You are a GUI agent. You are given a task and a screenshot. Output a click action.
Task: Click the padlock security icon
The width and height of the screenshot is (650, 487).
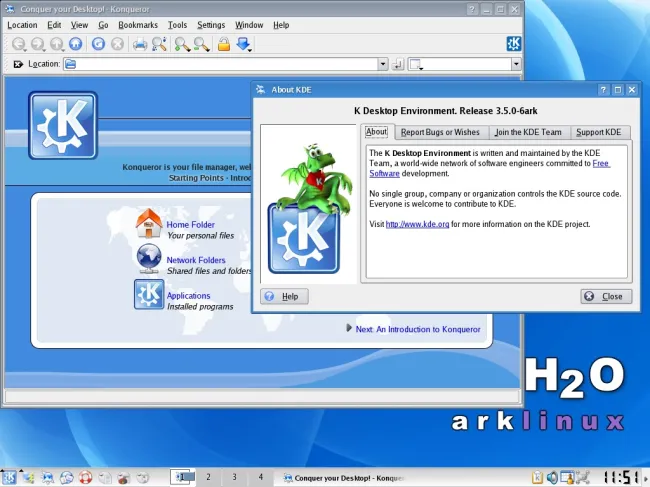click(x=224, y=44)
